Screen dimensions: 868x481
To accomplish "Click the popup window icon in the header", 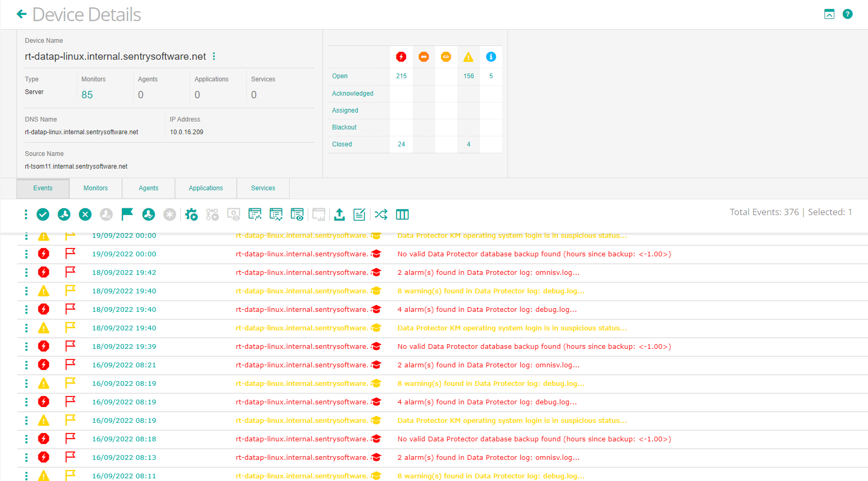I will (x=828, y=14).
